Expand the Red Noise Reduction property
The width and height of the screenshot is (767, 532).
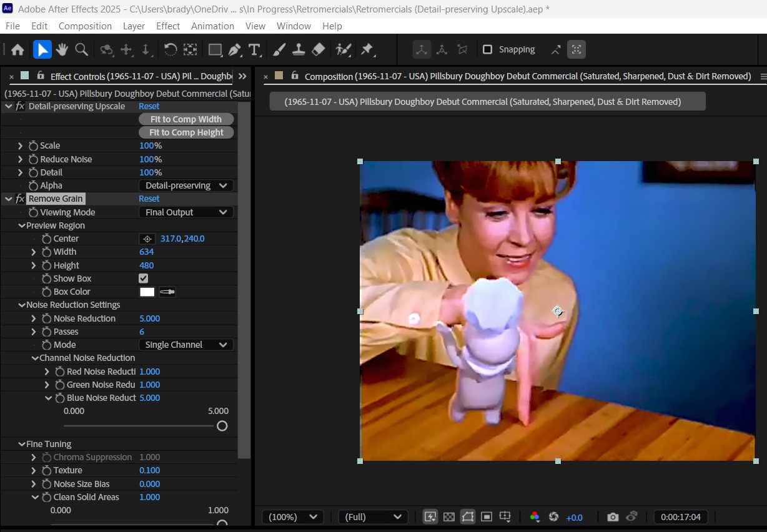(x=47, y=372)
